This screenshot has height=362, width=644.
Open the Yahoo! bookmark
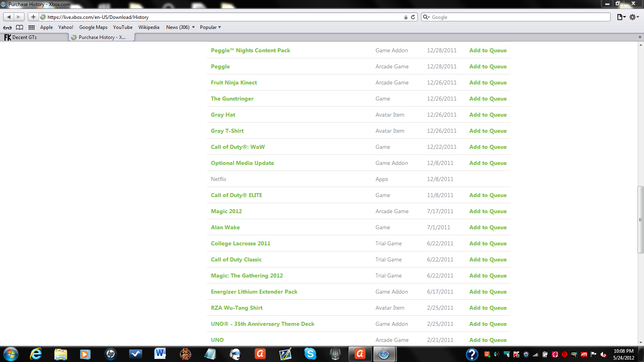click(x=66, y=27)
